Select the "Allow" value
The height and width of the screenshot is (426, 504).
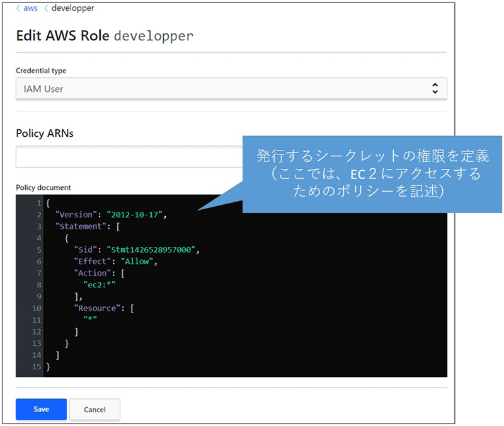[x=137, y=262]
